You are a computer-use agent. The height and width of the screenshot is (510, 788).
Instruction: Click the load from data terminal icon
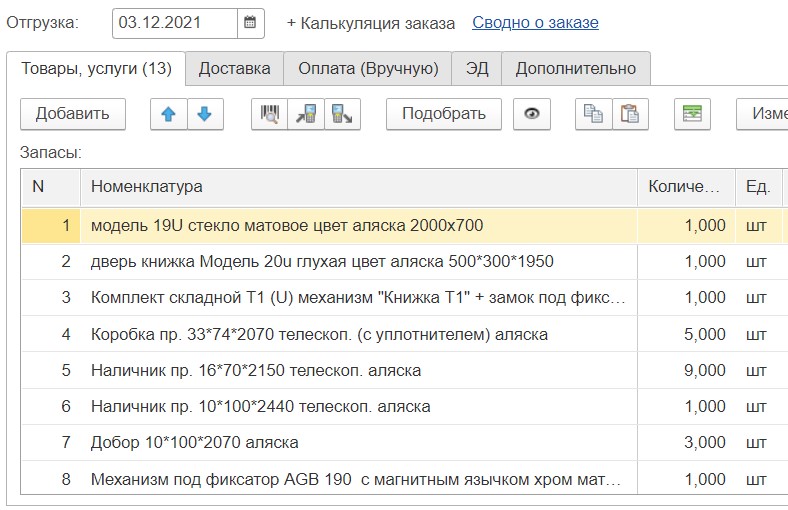(x=305, y=114)
